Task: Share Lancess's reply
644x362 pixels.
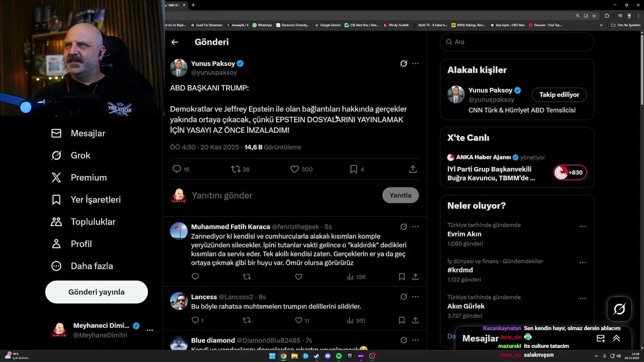Action: 416,320
